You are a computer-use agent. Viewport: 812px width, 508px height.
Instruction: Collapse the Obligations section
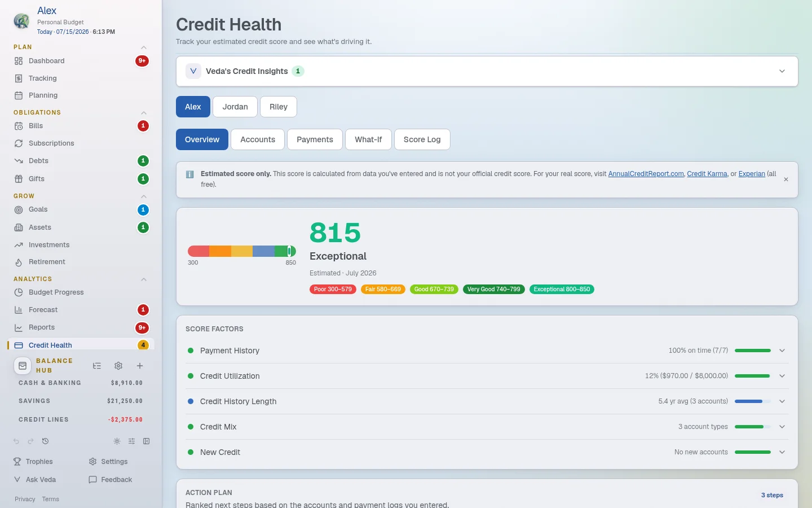click(x=144, y=113)
